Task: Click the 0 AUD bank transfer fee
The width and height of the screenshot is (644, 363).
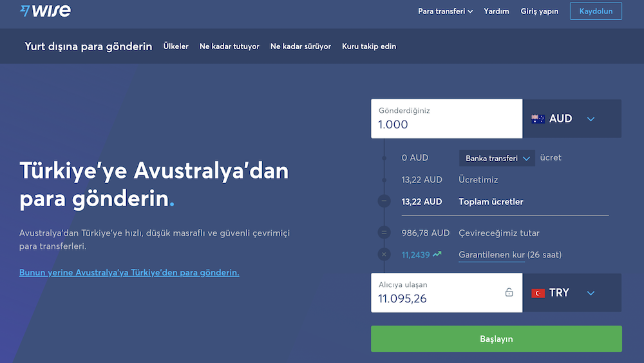Action: (415, 157)
